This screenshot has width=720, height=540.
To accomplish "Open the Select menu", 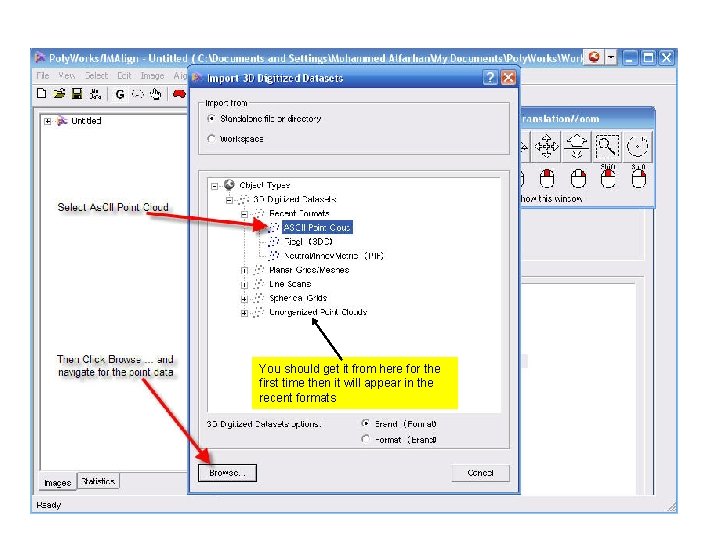I will pos(96,75).
